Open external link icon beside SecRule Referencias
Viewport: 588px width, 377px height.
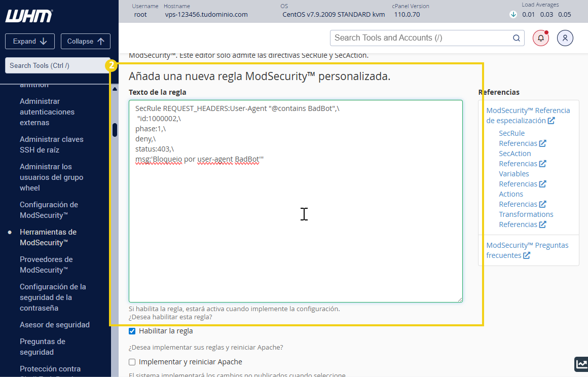(x=542, y=143)
